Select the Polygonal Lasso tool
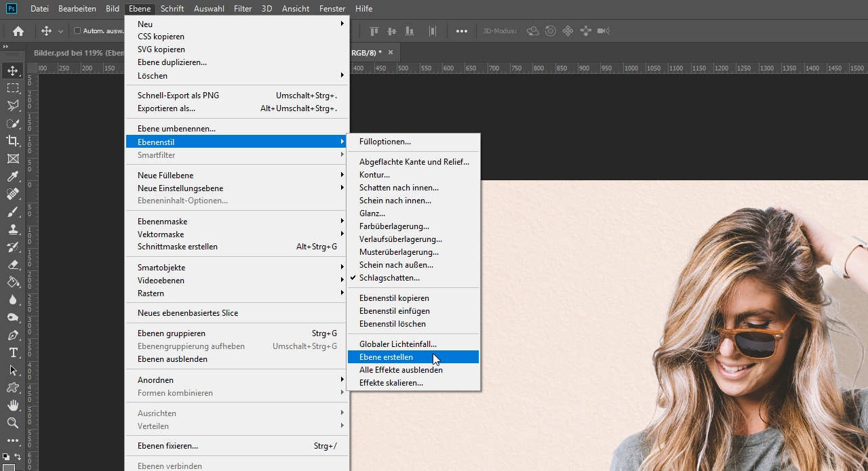 (13, 106)
